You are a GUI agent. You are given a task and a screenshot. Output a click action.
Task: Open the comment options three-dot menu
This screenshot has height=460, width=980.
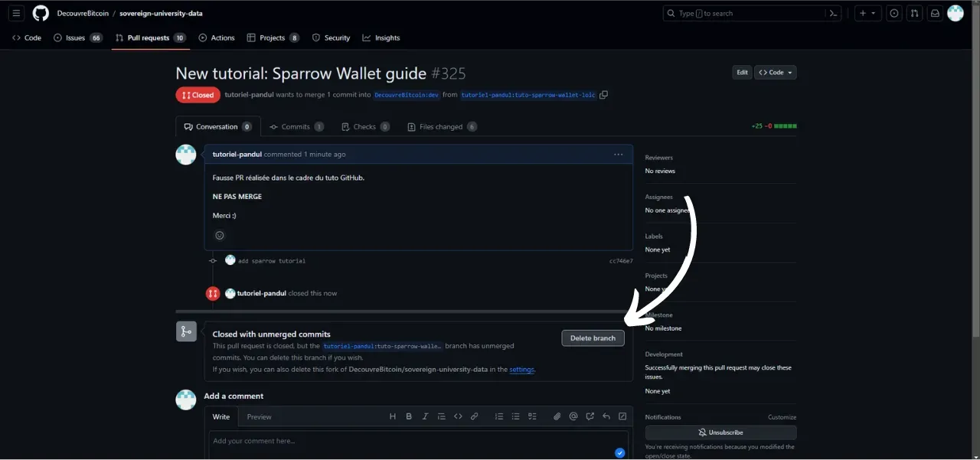coord(618,154)
